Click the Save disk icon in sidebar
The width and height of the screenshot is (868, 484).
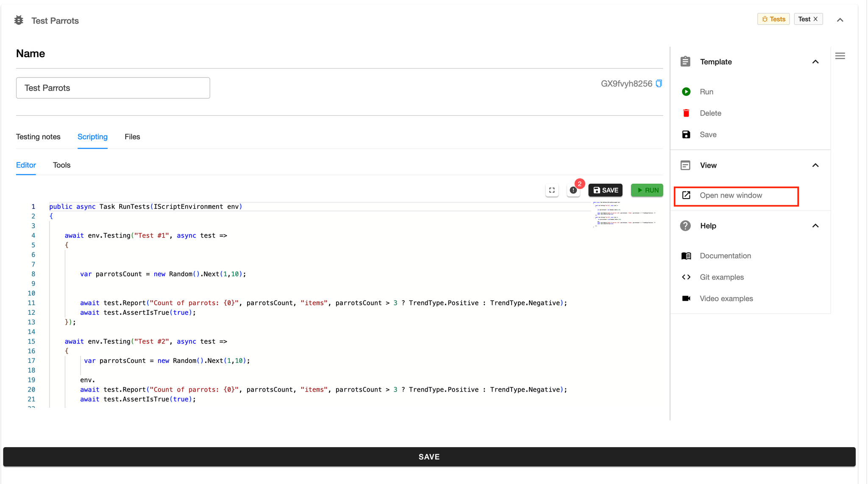tap(686, 135)
